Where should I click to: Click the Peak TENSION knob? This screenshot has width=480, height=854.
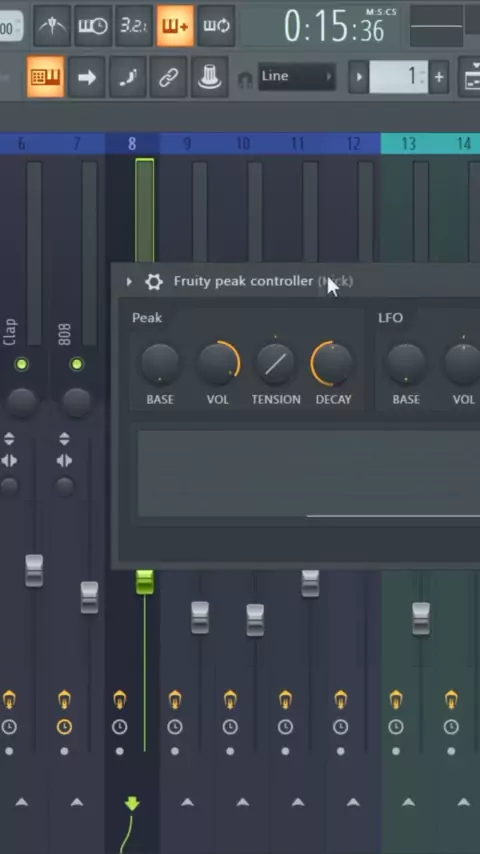276,363
